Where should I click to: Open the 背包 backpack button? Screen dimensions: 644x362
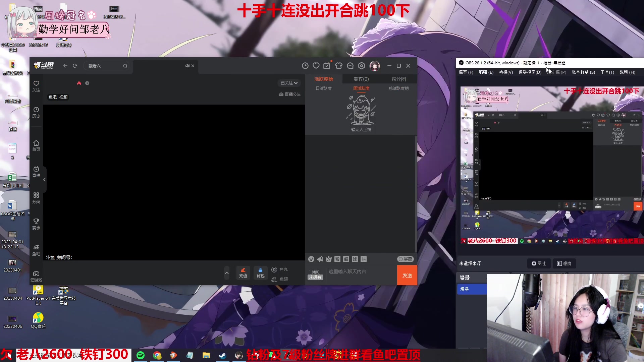(x=261, y=273)
